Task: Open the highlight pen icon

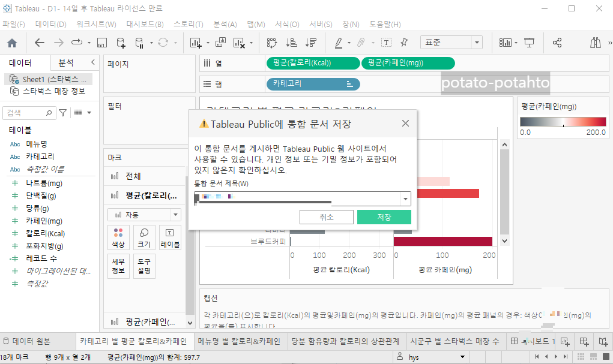Action: (x=339, y=43)
